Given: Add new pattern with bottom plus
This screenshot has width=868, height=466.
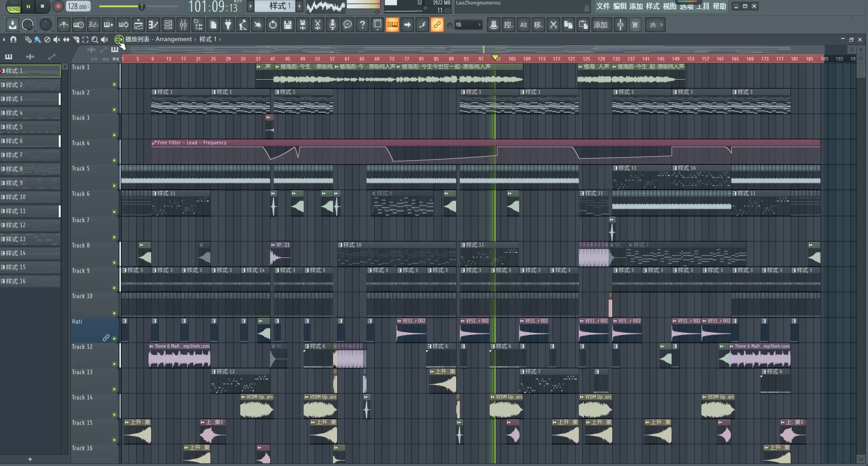Looking at the screenshot, I should pos(30,459).
